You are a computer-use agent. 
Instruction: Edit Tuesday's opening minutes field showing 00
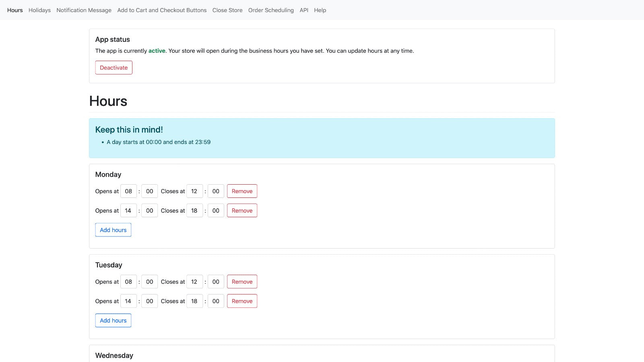pos(149,282)
